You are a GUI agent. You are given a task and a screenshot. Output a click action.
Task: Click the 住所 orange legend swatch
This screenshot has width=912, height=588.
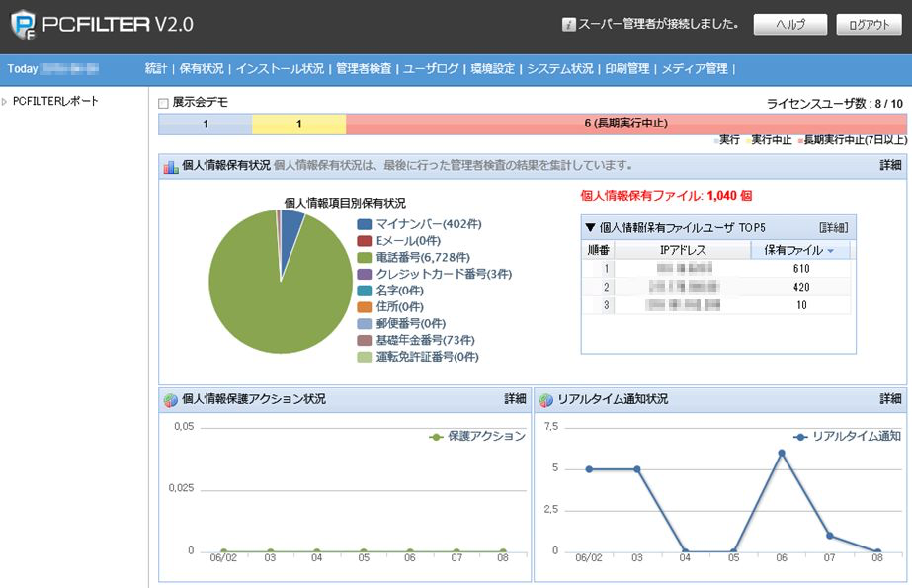[x=364, y=307]
